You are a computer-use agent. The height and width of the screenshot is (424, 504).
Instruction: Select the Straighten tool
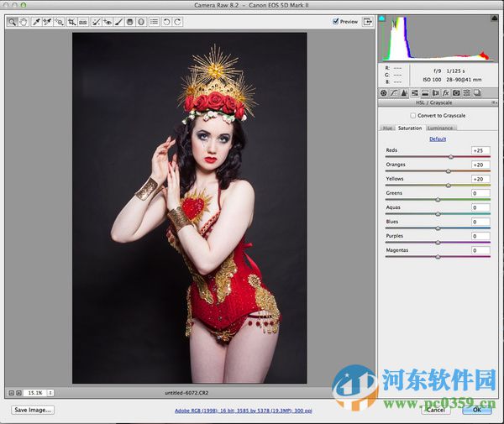(83, 22)
